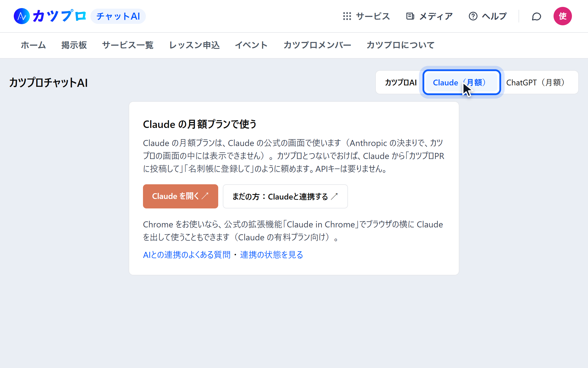Click the heading Claude の月額プランで使う
The height and width of the screenshot is (368, 588).
click(x=200, y=124)
